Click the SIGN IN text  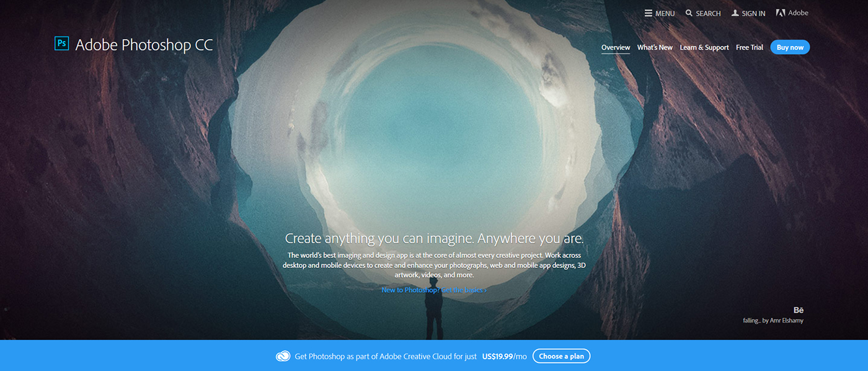[x=753, y=14]
